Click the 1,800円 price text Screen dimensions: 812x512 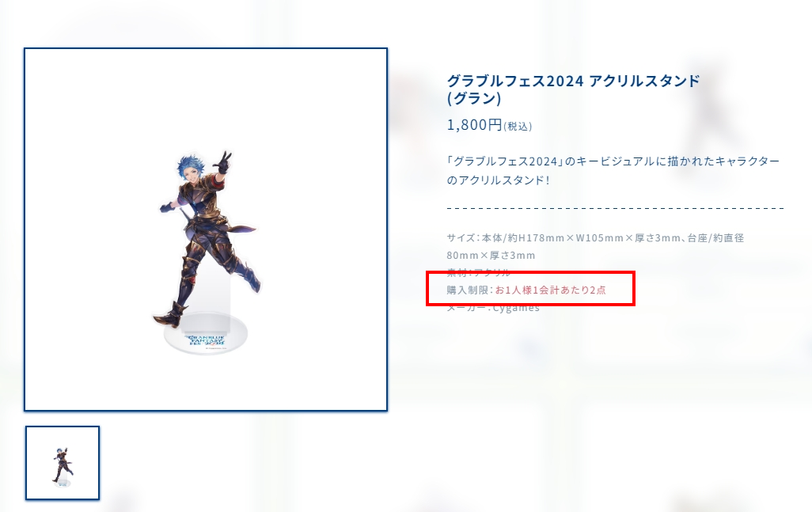click(474, 125)
